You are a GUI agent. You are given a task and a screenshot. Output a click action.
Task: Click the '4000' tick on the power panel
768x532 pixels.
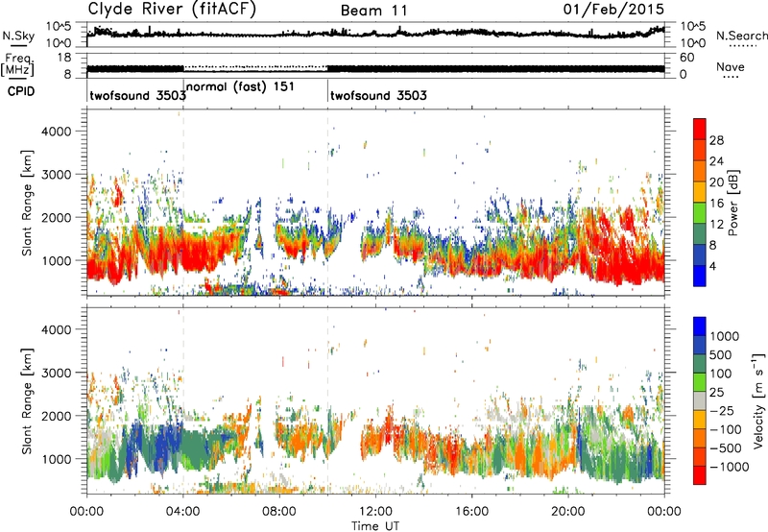coord(56,132)
